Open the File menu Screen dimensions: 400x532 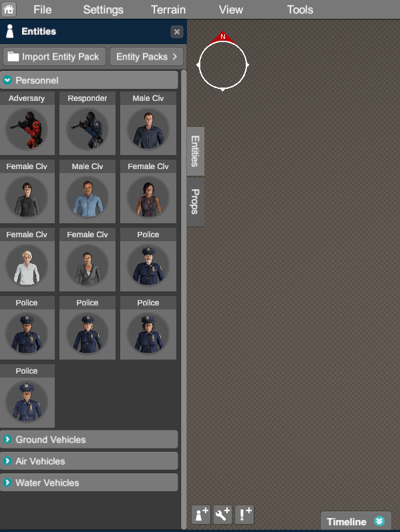(42, 9)
